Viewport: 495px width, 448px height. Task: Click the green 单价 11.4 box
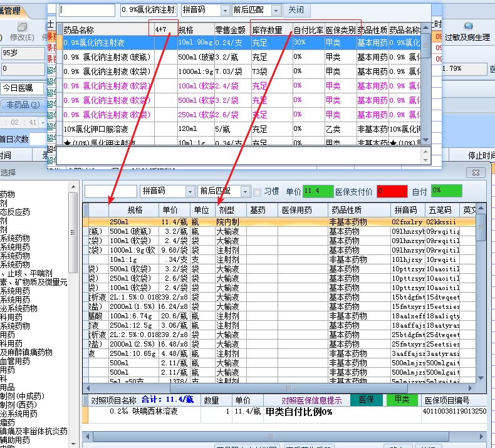(x=318, y=191)
